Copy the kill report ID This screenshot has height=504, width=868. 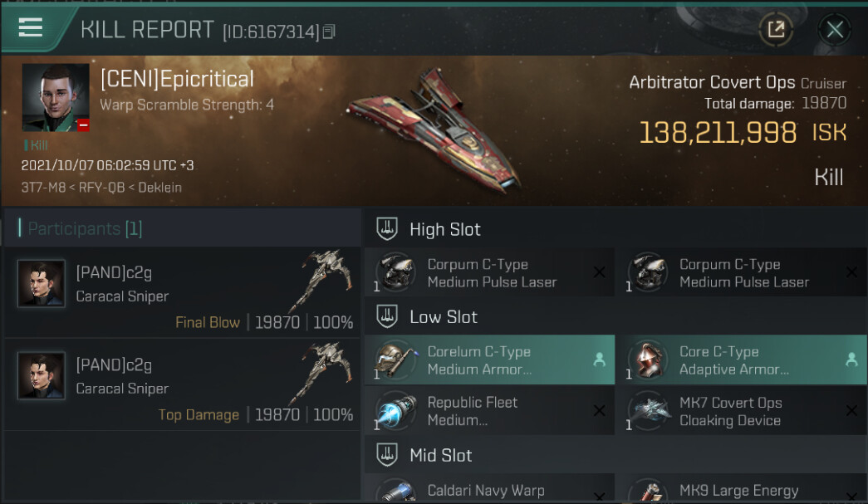[330, 32]
